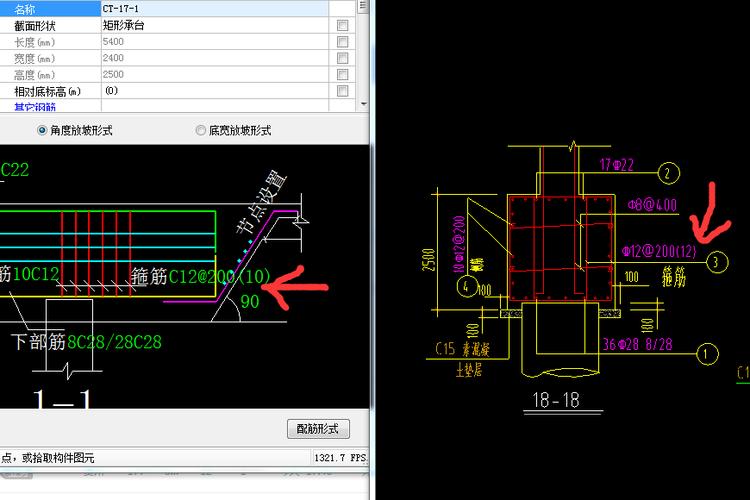Tick the checkbox in the 长度 row
Screen dimensions: 750x500
[343, 42]
